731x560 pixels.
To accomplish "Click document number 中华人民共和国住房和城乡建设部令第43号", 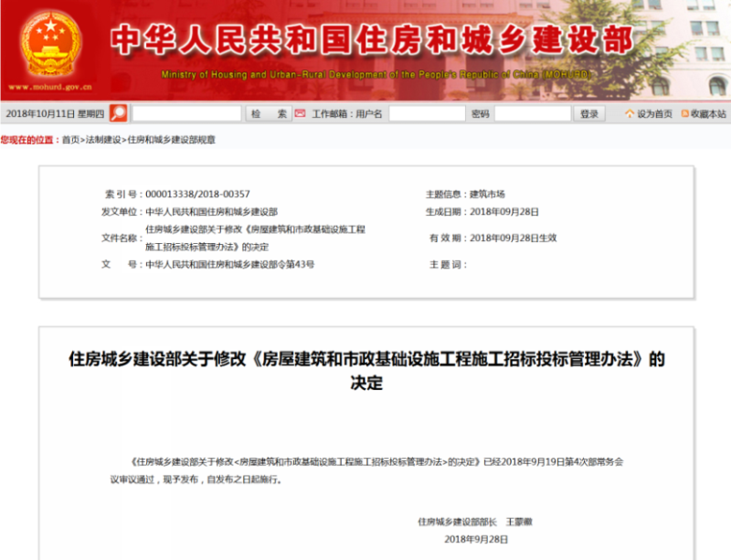I will 230,264.
